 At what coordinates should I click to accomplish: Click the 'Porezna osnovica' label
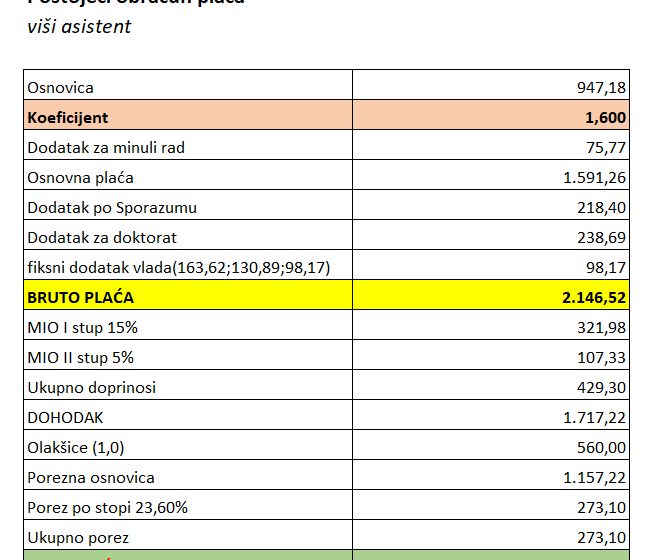point(91,478)
